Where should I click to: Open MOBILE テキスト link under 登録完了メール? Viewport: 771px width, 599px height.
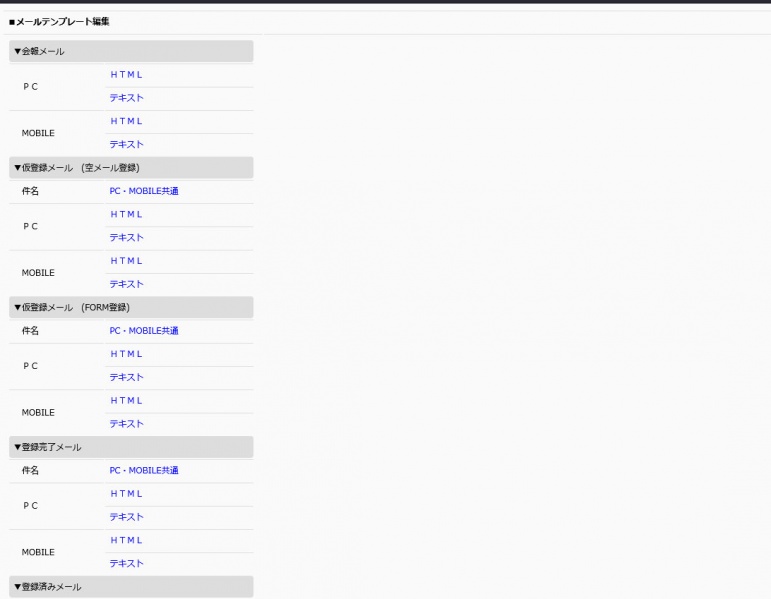(126, 563)
